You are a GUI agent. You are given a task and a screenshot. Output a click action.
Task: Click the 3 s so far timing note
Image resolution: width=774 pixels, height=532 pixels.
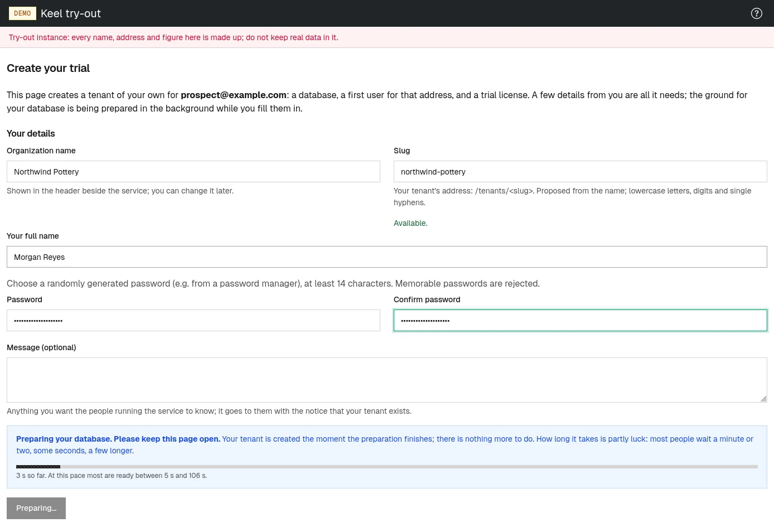pos(112,476)
